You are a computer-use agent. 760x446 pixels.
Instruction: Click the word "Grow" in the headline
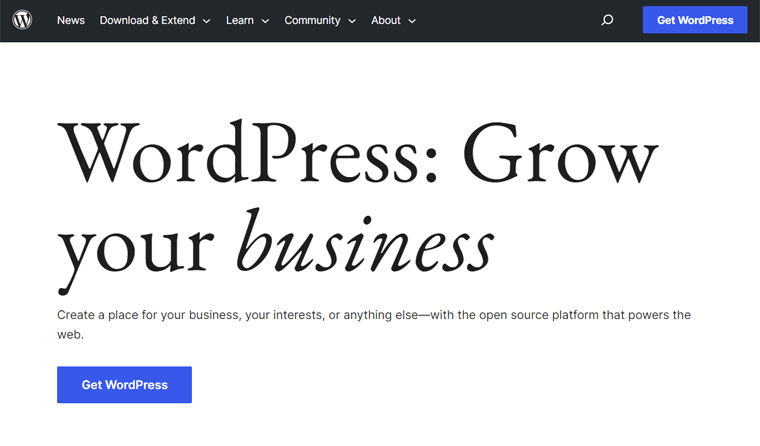pyautogui.click(x=562, y=157)
